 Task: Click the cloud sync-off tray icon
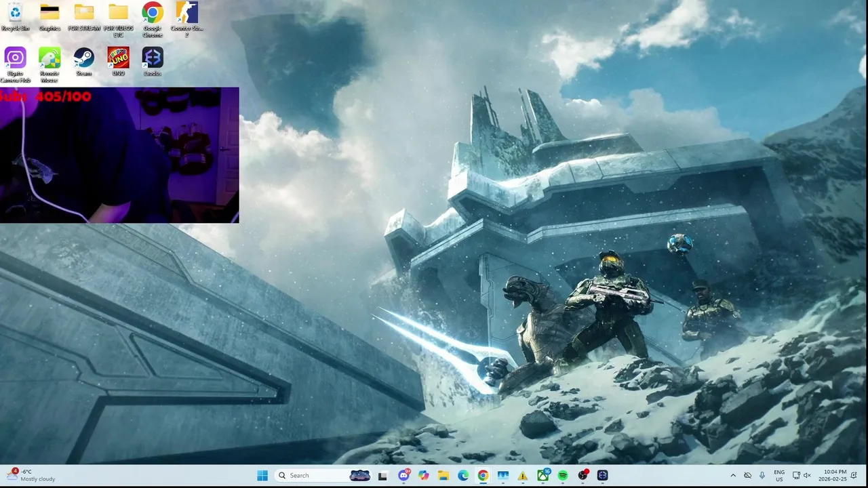point(747,475)
